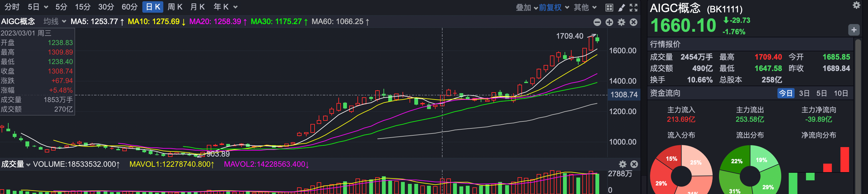The width and height of the screenshot is (868, 194).
Task: Select the drawing brush tool icon
Action: point(622,7)
